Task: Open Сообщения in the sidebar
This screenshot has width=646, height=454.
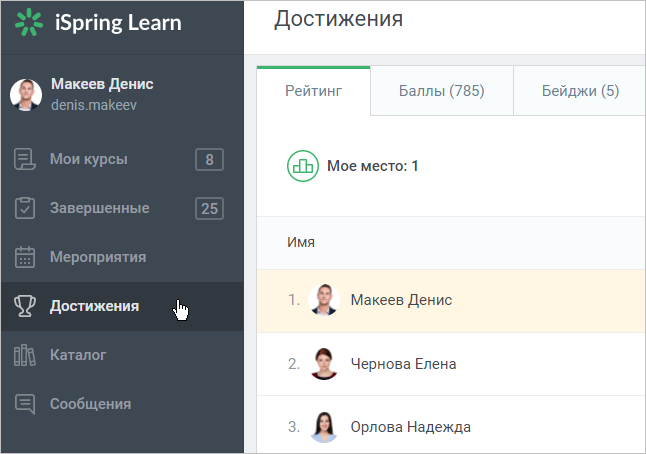Action: 122,404
